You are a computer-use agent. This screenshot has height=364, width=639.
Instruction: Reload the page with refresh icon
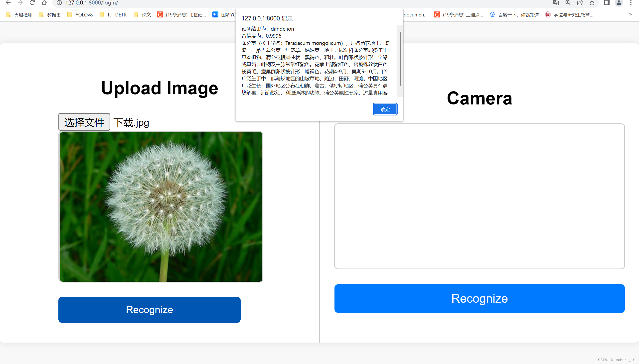coord(32,3)
